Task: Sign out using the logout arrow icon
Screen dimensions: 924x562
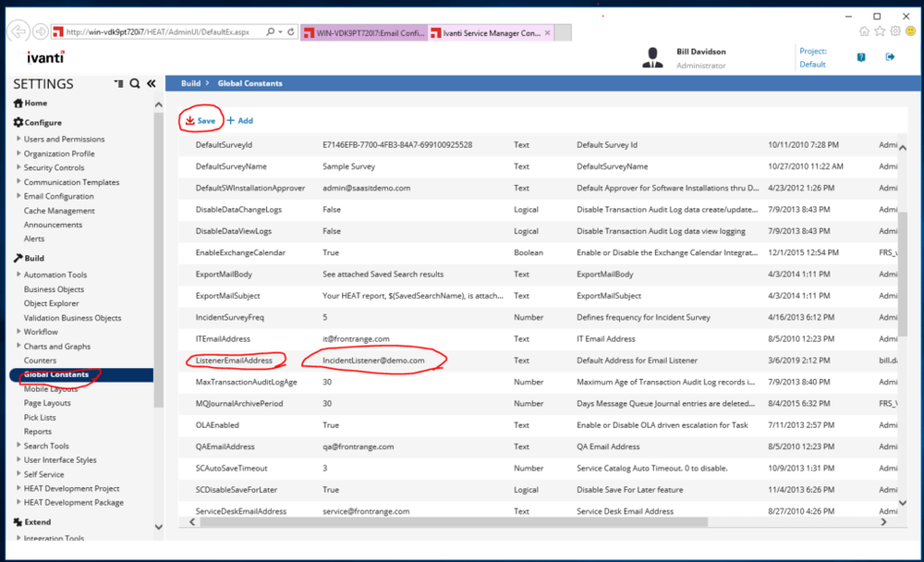Action: pyautogui.click(x=889, y=56)
